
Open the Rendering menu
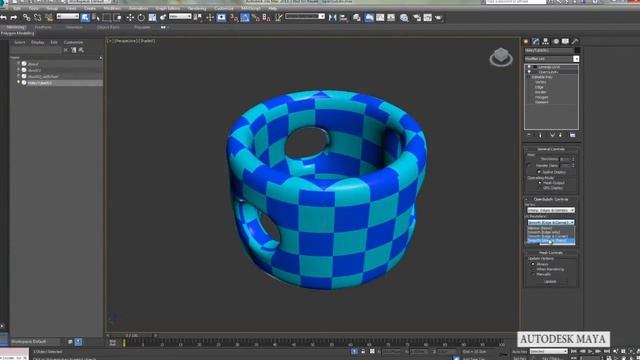point(197,8)
